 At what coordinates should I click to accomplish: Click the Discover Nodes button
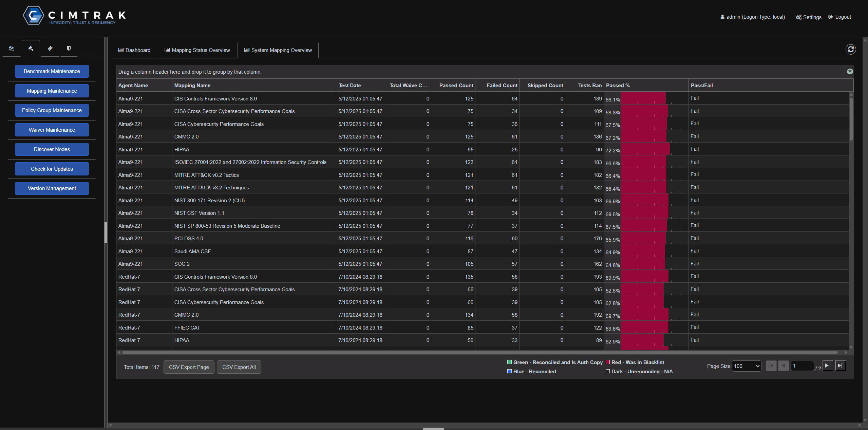click(x=52, y=149)
